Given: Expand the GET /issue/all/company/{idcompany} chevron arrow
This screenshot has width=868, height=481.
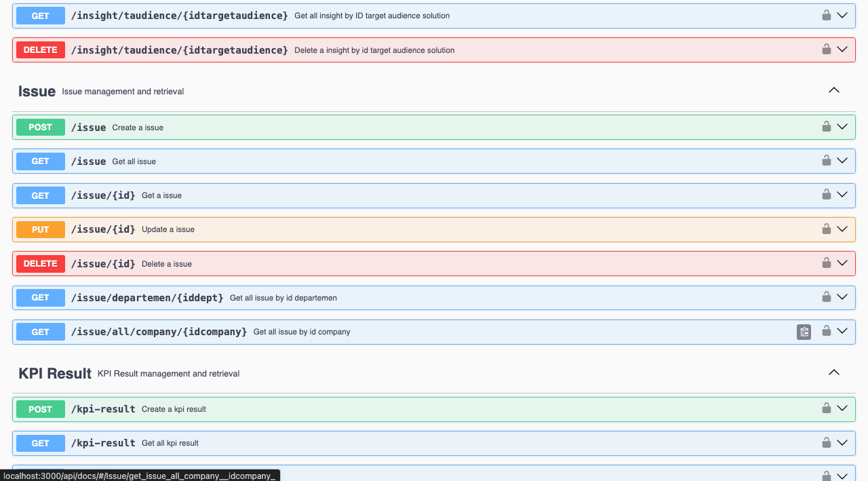Looking at the screenshot, I should click(x=842, y=331).
